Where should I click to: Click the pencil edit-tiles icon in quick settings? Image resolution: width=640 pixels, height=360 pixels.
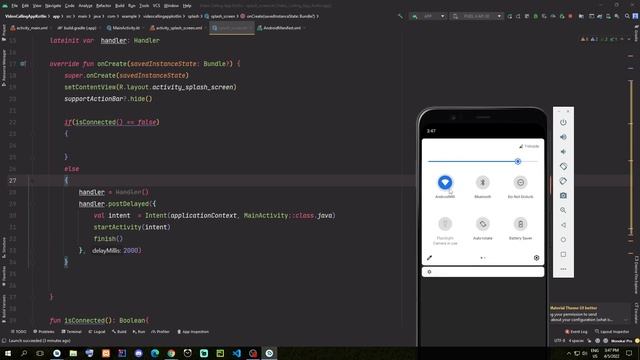pyautogui.click(x=429, y=258)
